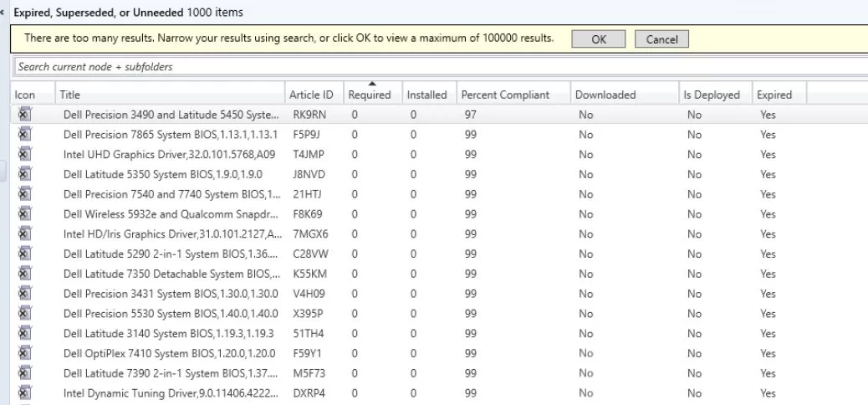Click the expired update icon for RK9RN row
Screen dimensions: 868x405
[23, 114]
